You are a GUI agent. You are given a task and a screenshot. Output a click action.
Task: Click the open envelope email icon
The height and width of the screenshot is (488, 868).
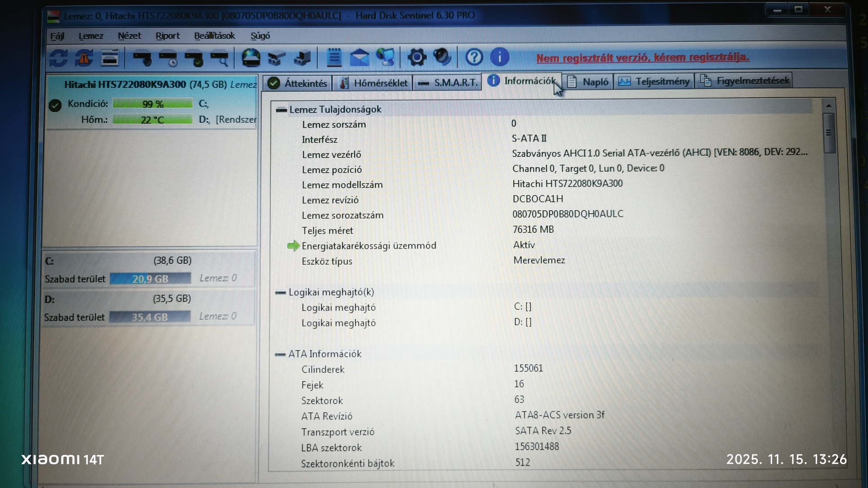click(360, 58)
